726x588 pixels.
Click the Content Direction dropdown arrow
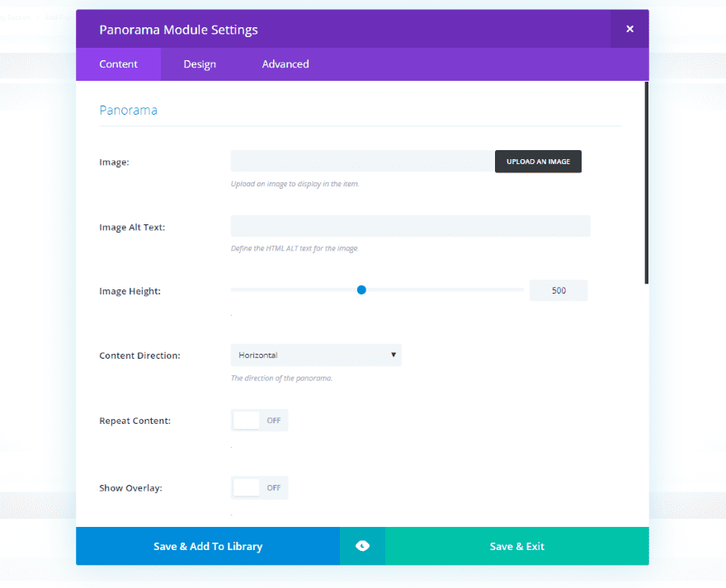tap(394, 355)
